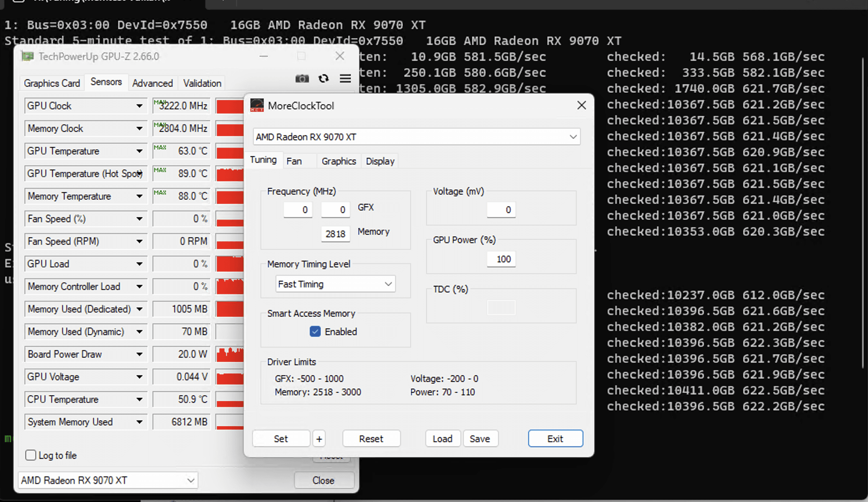Click 'Power: 70 - 110' driver limit text

pos(442,392)
